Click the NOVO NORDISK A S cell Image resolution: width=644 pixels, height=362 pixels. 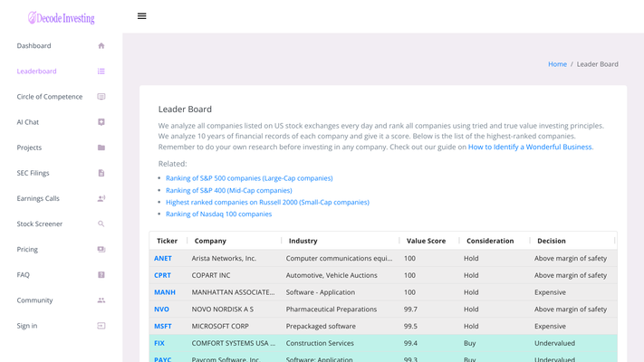(223, 309)
